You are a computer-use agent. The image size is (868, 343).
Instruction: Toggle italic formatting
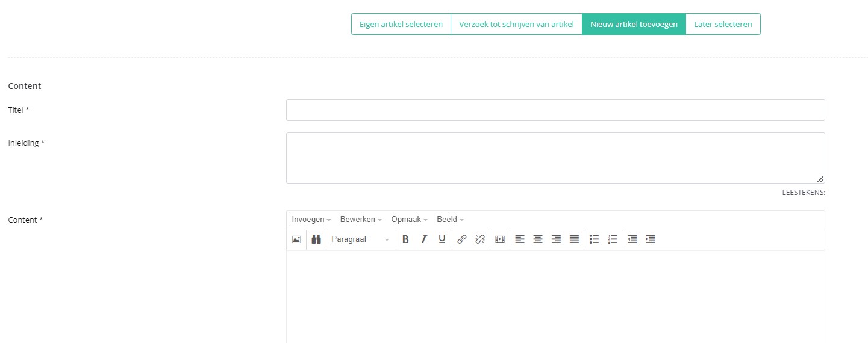423,239
